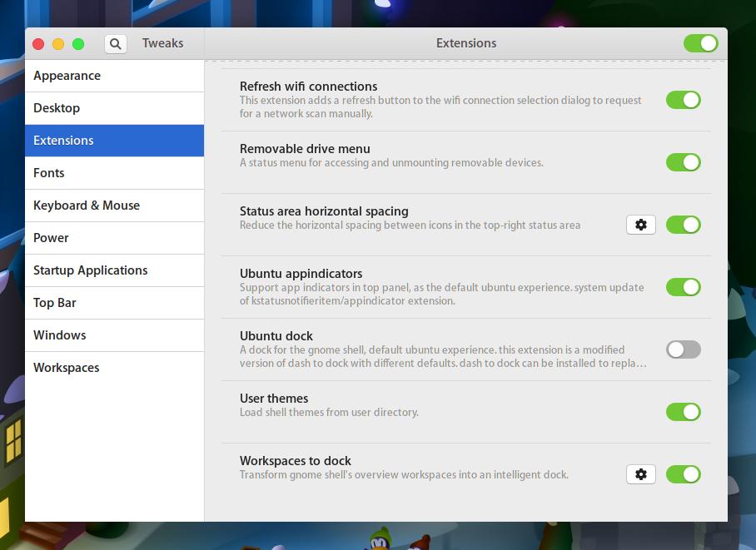Open the Top Bar settings section
The image size is (756, 550).
click(55, 303)
